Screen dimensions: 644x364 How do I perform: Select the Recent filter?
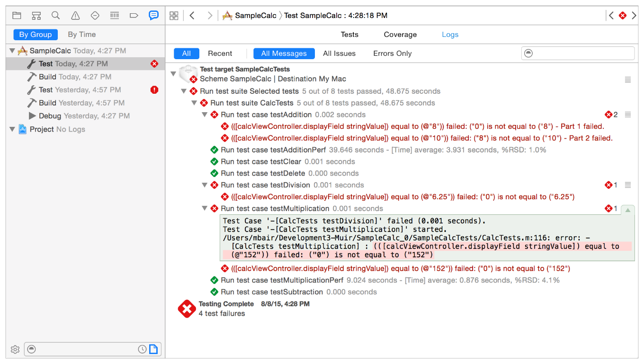click(x=220, y=53)
